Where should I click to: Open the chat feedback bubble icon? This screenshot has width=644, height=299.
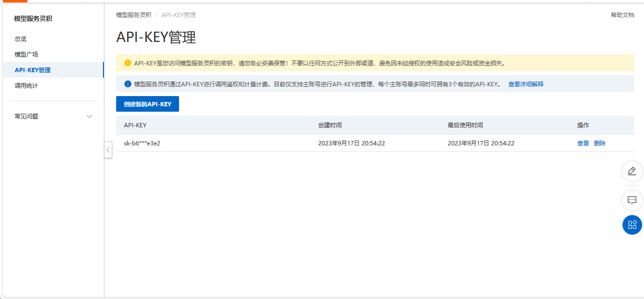point(632,200)
